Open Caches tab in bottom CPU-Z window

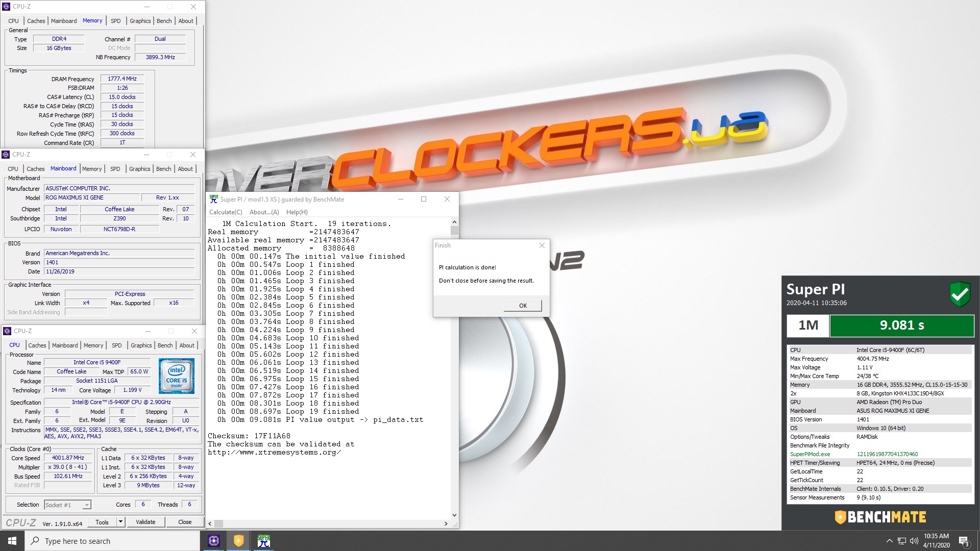point(37,345)
